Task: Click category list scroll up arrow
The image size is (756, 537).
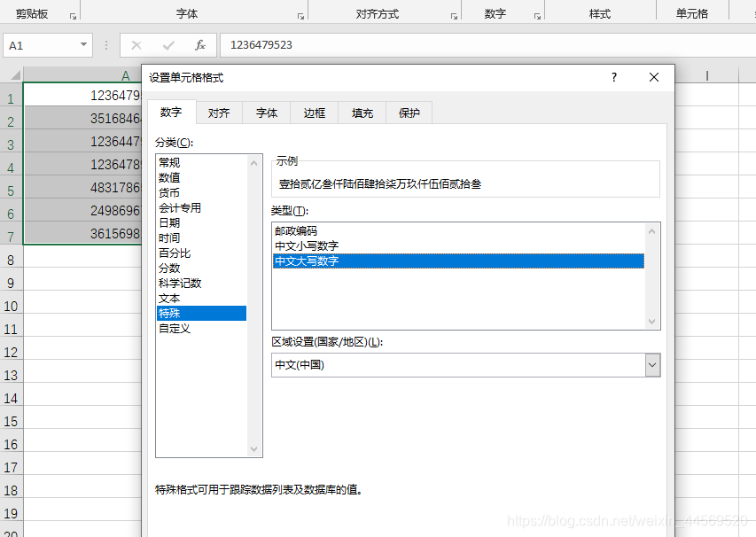Action: (254, 163)
